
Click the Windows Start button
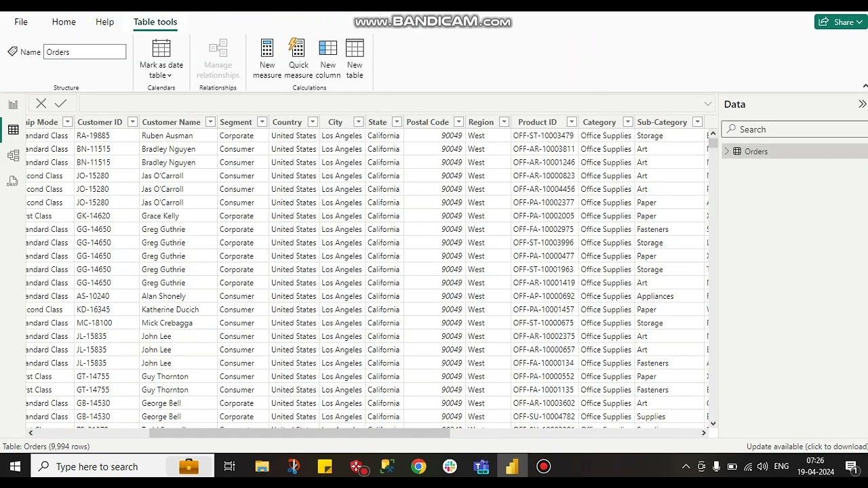coord(15,466)
